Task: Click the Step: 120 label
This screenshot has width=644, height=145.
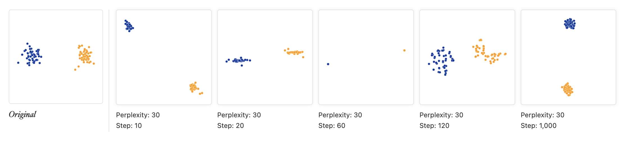Action: pos(434,126)
